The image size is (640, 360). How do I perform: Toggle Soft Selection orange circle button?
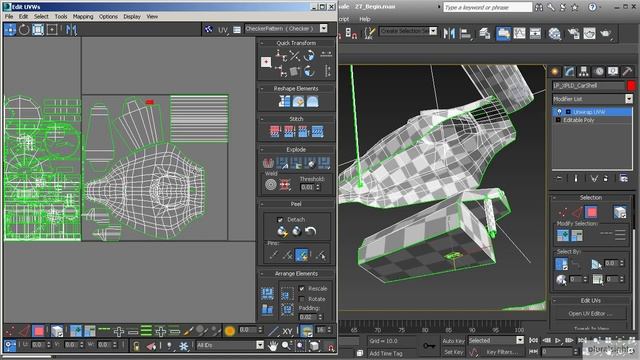point(230,331)
